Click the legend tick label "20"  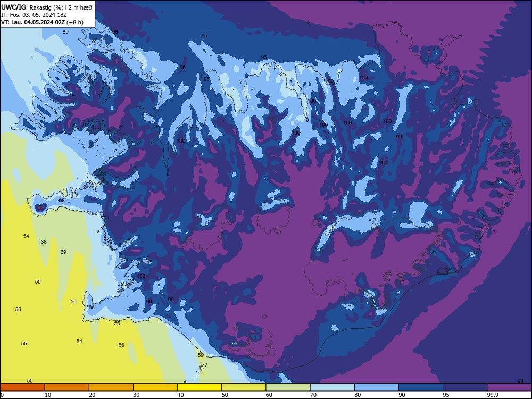coord(92,395)
